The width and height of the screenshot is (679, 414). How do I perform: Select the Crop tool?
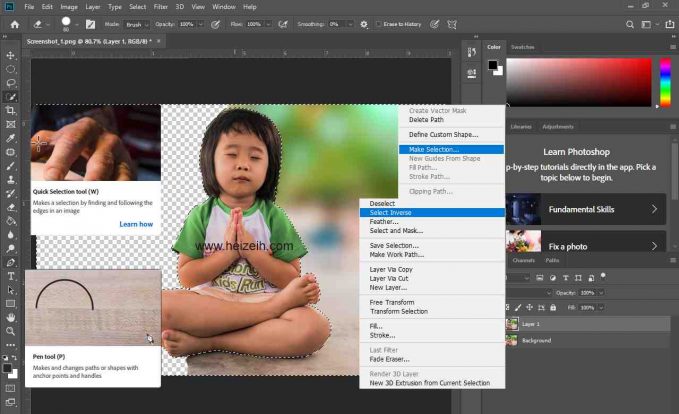10,111
